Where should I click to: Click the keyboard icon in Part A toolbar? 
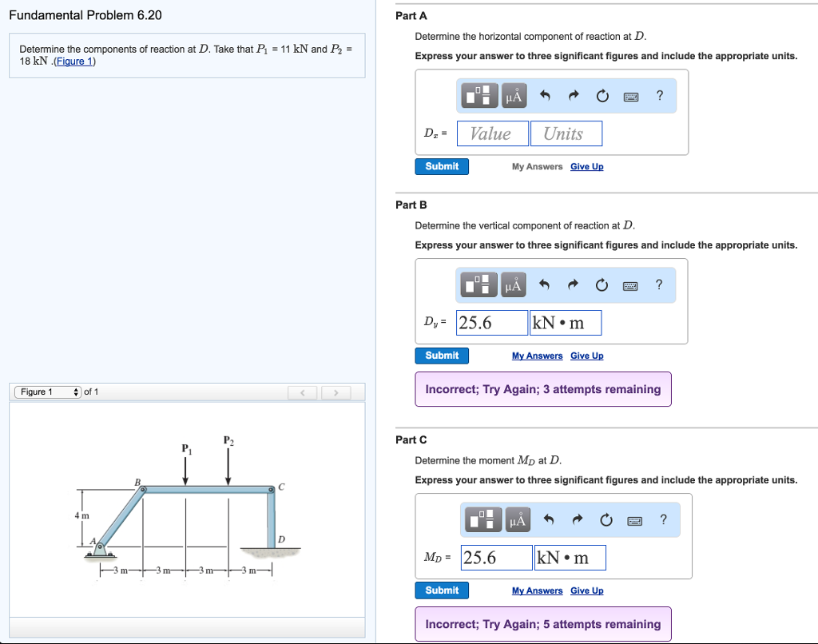coord(630,96)
